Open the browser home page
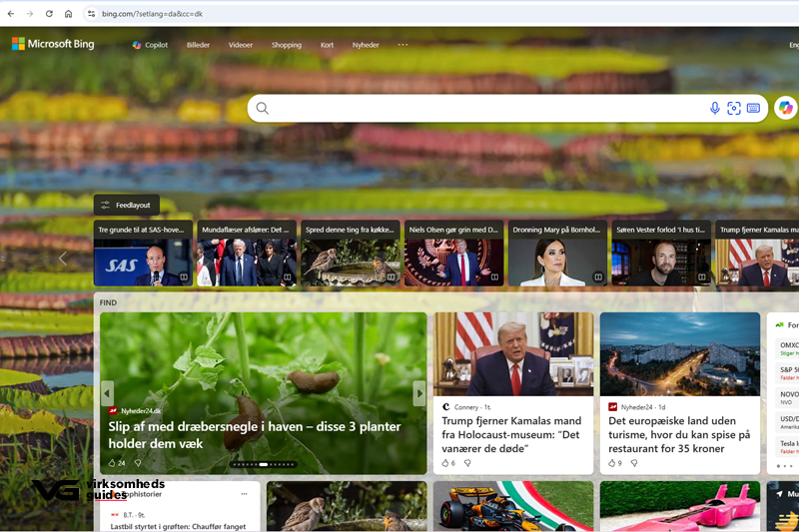 68,14
